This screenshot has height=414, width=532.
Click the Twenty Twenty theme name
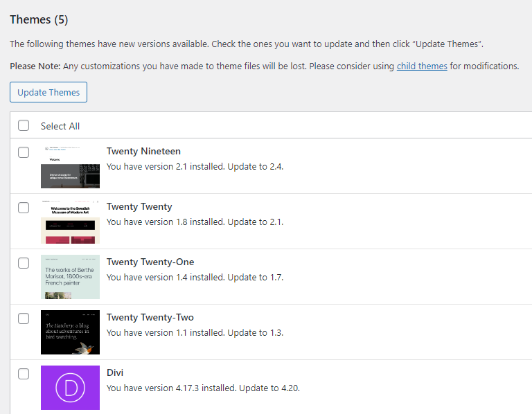click(139, 206)
